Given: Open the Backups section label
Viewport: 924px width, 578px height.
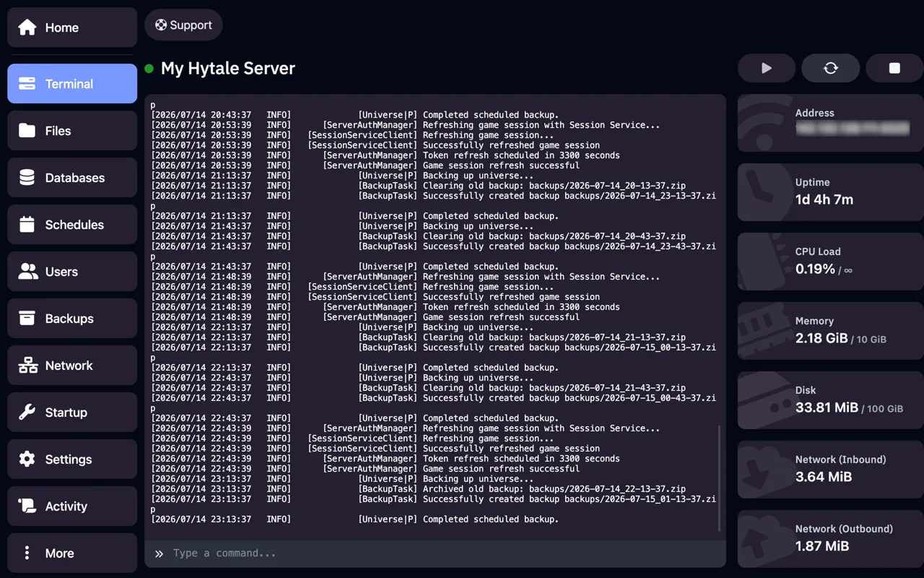Looking at the screenshot, I should pyautogui.click(x=69, y=319).
